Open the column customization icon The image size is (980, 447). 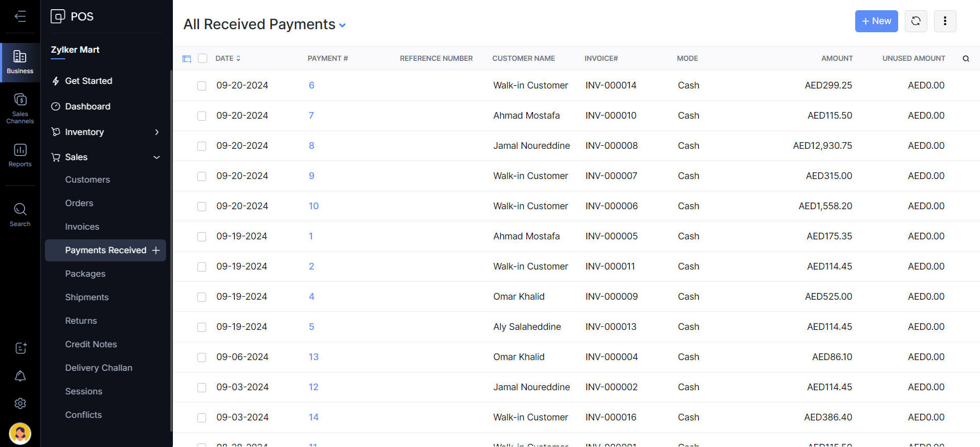tap(187, 59)
